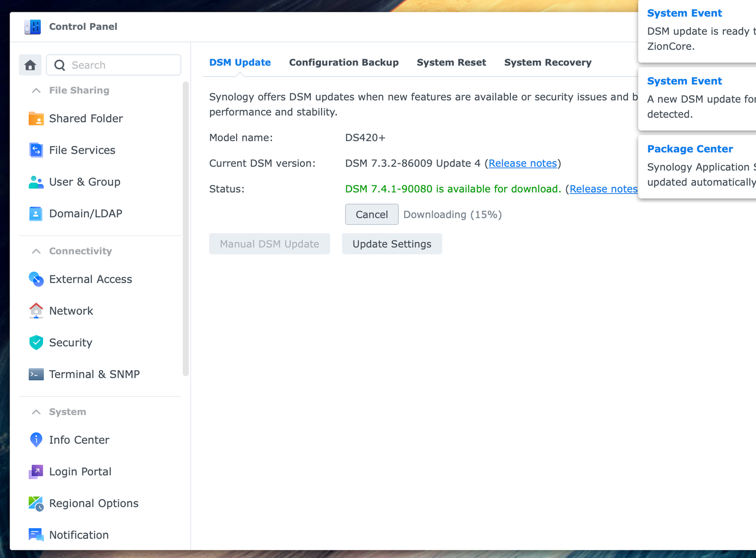Open the Package Center notification title

pyautogui.click(x=690, y=149)
